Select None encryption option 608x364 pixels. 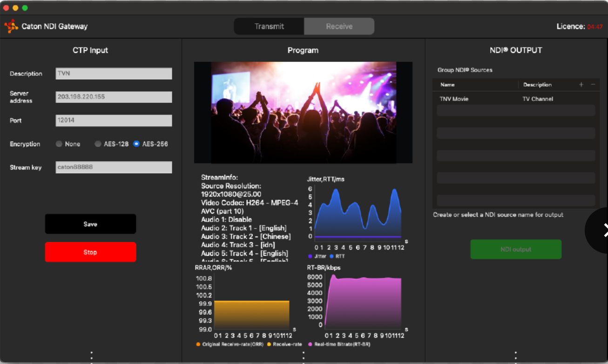[59, 144]
